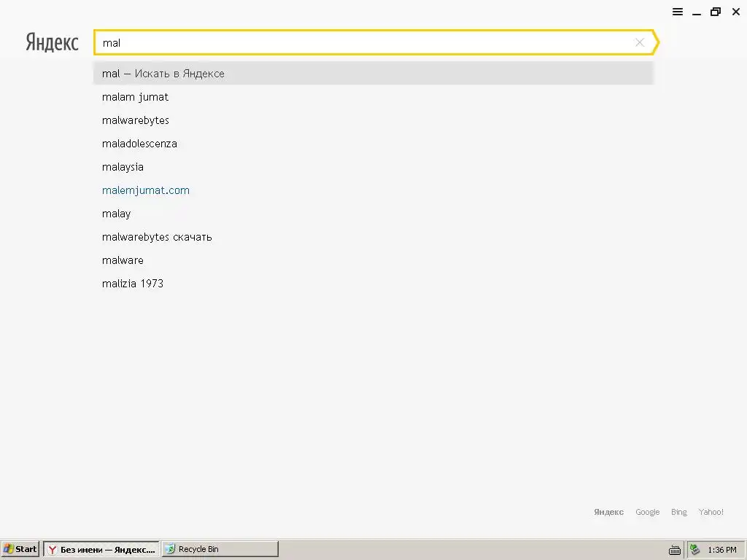747x560 pixels.
Task: Close the browser window
Action: click(735, 12)
